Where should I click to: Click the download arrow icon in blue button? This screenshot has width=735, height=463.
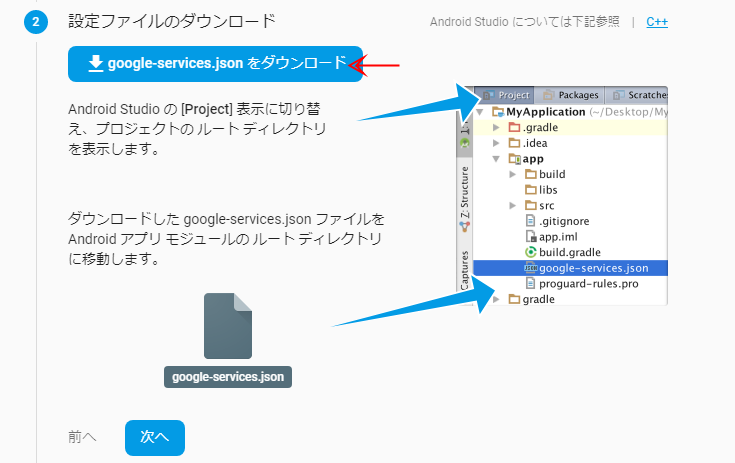click(96, 63)
